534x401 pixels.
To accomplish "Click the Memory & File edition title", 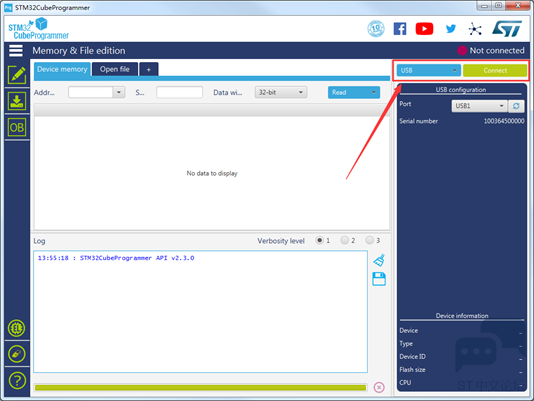I will click(79, 51).
